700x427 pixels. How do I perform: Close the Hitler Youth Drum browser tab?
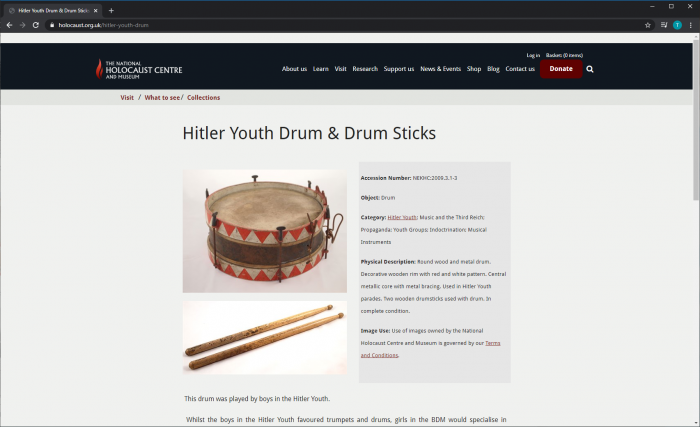96,10
